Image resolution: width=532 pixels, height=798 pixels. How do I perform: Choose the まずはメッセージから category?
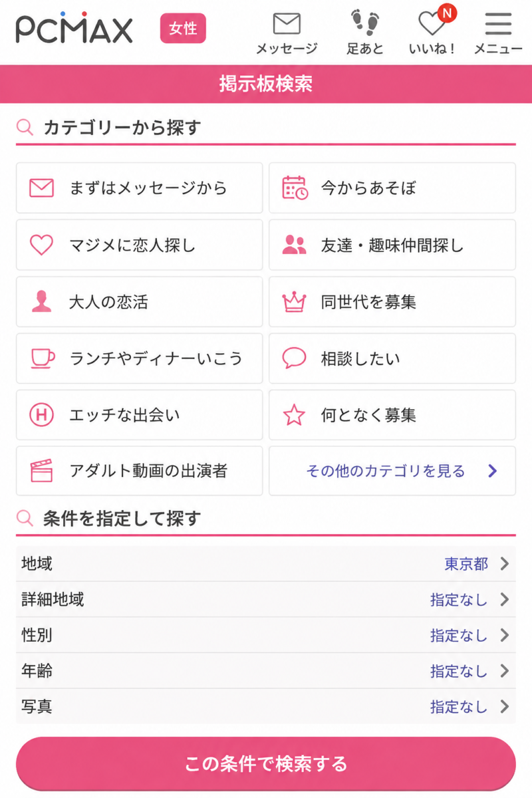(x=139, y=188)
